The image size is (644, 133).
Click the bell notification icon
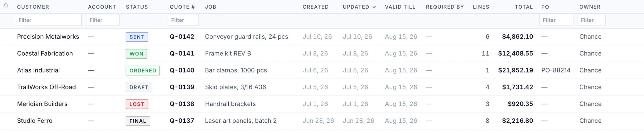coord(6,6)
